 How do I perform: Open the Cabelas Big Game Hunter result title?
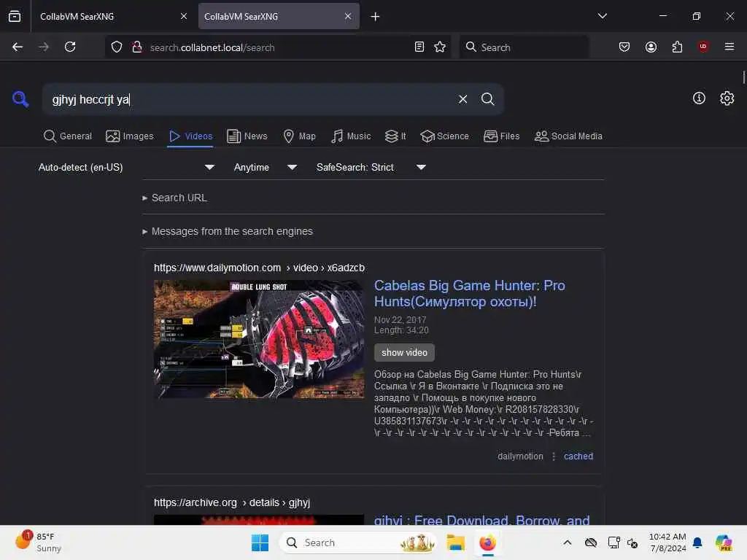pos(469,293)
